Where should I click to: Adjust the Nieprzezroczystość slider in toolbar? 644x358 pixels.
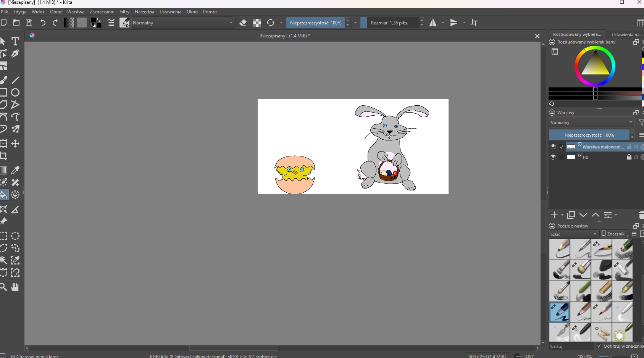coord(315,23)
